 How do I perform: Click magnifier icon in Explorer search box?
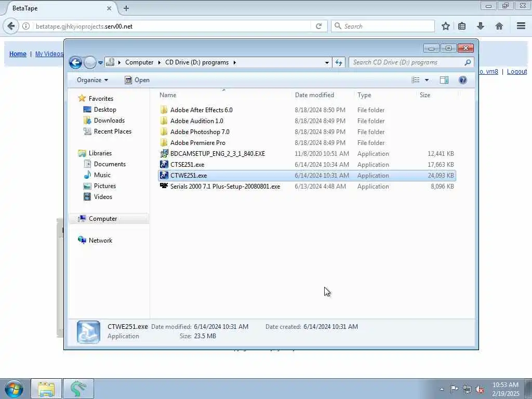468,62
